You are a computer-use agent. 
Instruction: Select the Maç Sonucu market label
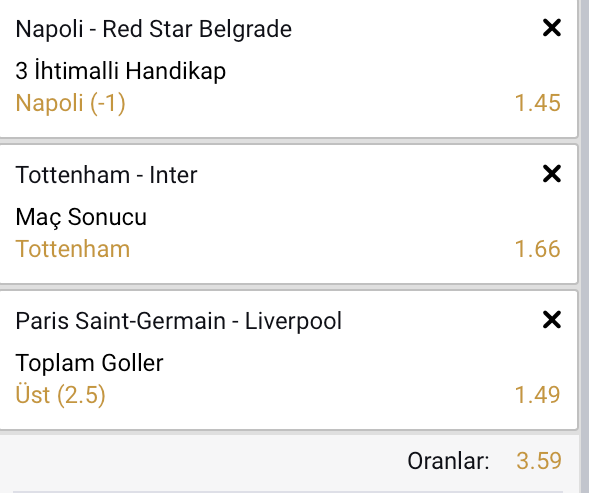tap(81, 217)
